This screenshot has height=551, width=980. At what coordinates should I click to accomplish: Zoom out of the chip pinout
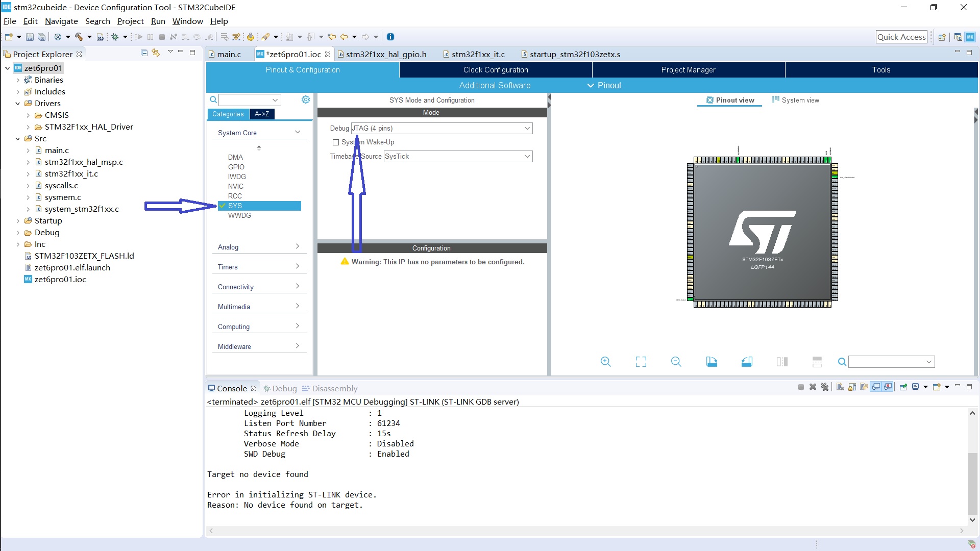click(x=676, y=362)
